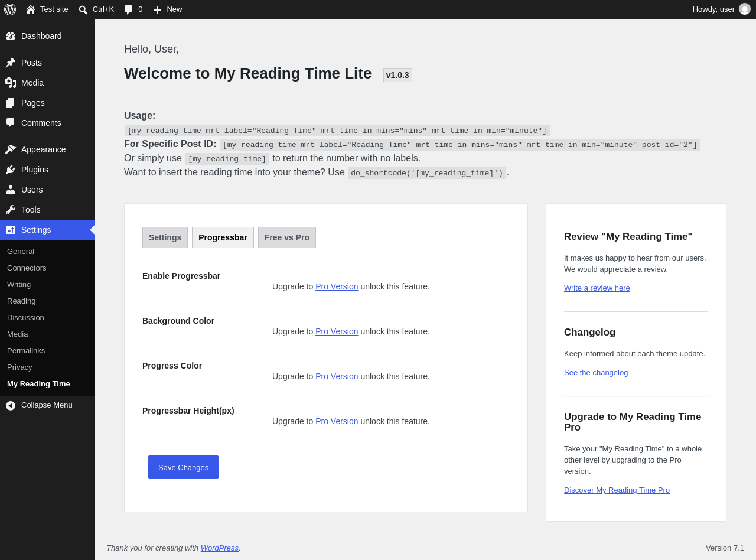This screenshot has width=756, height=560.
Task: Open the Plugins menu
Action: (47, 170)
